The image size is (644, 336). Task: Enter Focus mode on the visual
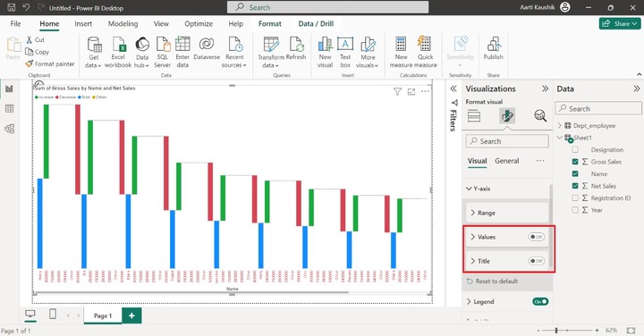[x=411, y=91]
